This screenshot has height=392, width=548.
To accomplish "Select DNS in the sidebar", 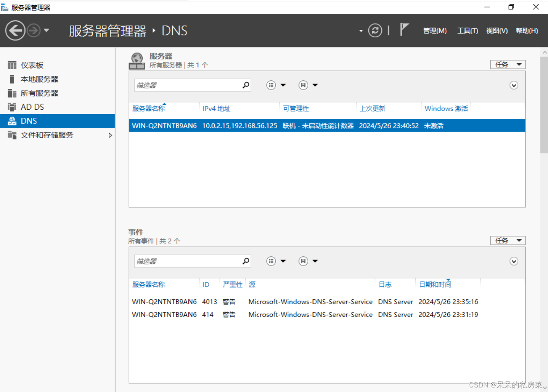I will 57,121.
